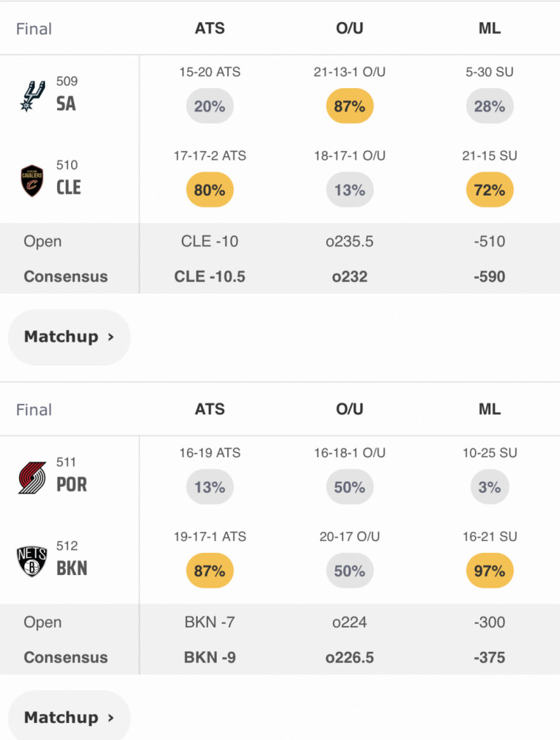Click the San Antonio Spurs logo

(32, 95)
